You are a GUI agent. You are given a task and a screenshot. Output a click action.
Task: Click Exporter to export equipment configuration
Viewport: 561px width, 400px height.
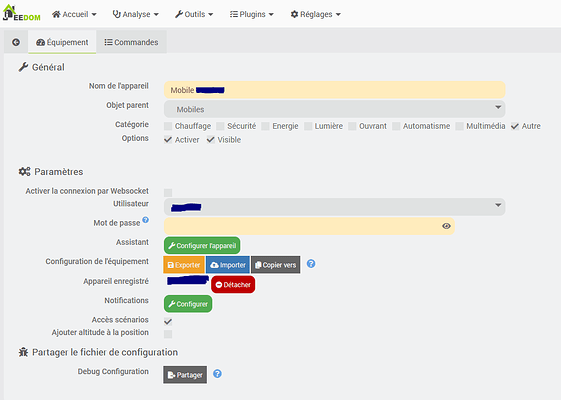pos(184,265)
